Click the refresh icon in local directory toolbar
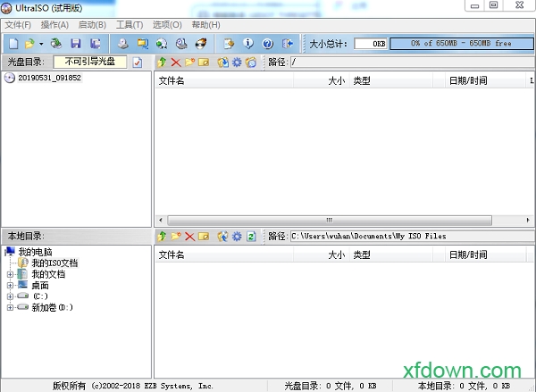The width and height of the screenshot is (536, 392). pos(251,237)
